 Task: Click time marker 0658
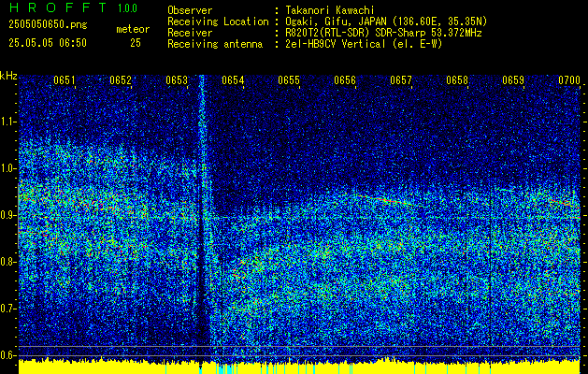[x=457, y=80]
